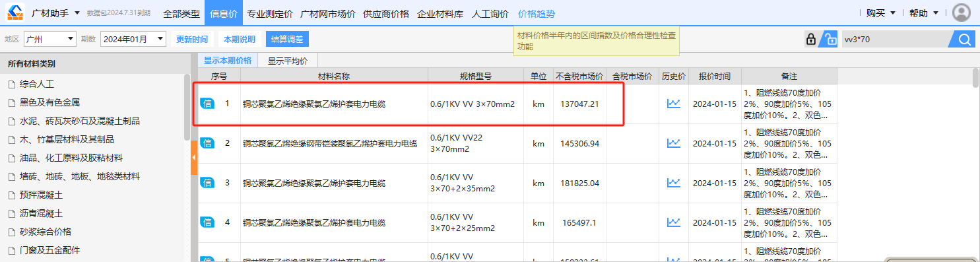The width and height of the screenshot is (980, 262).
Task: Click the 不含税市场价 column header
Action: [579, 76]
